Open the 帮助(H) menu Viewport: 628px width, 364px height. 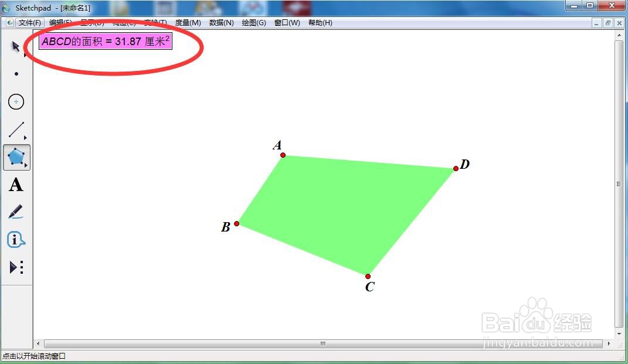[x=320, y=23]
